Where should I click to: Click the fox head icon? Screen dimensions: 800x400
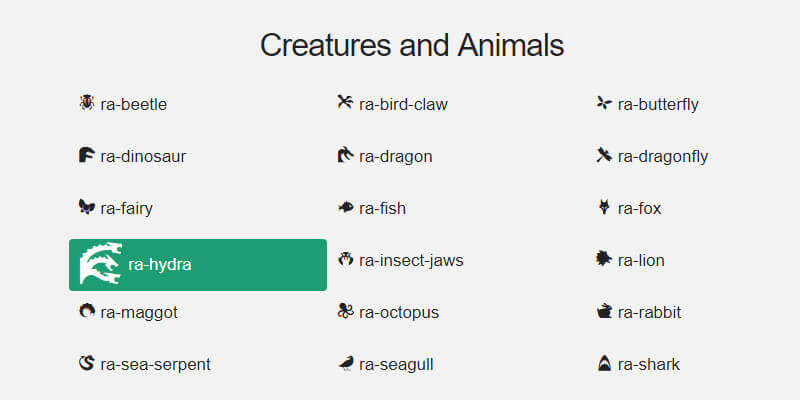click(x=604, y=208)
